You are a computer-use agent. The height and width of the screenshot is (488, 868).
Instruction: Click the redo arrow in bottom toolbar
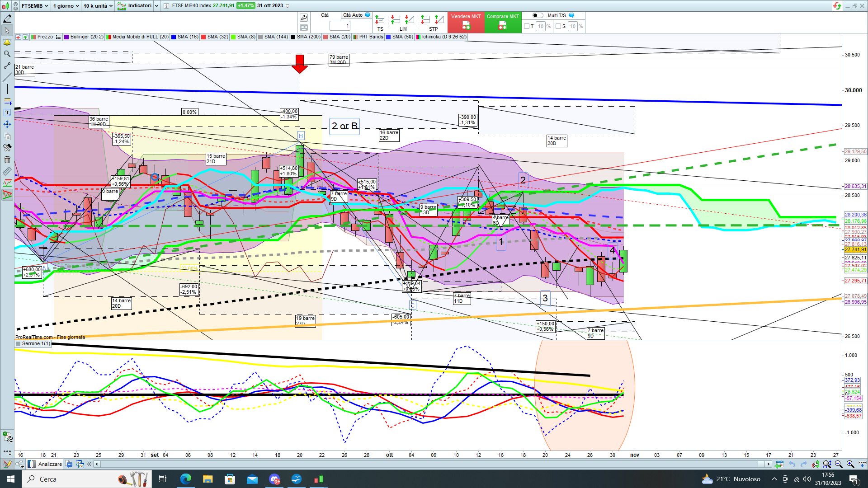(803, 464)
